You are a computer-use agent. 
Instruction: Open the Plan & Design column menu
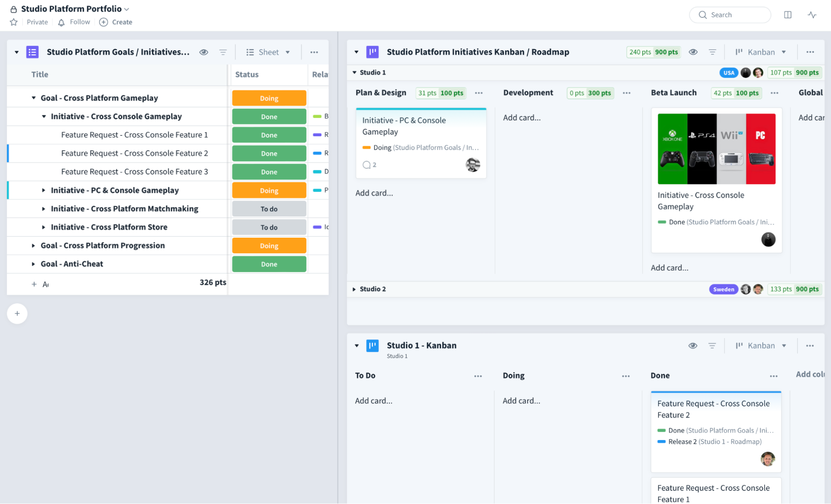coord(478,93)
